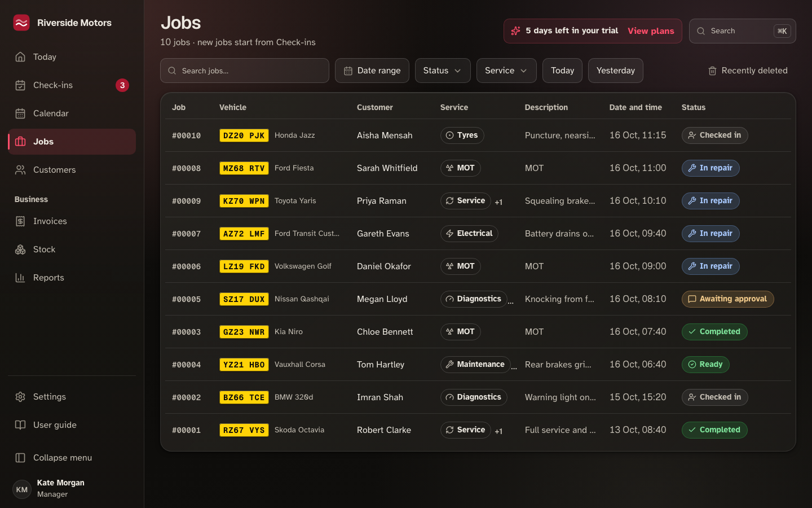Image resolution: width=812 pixels, height=508 pixels.
Task: Click the Reports chart icon
Action: (x=20, y=278)
